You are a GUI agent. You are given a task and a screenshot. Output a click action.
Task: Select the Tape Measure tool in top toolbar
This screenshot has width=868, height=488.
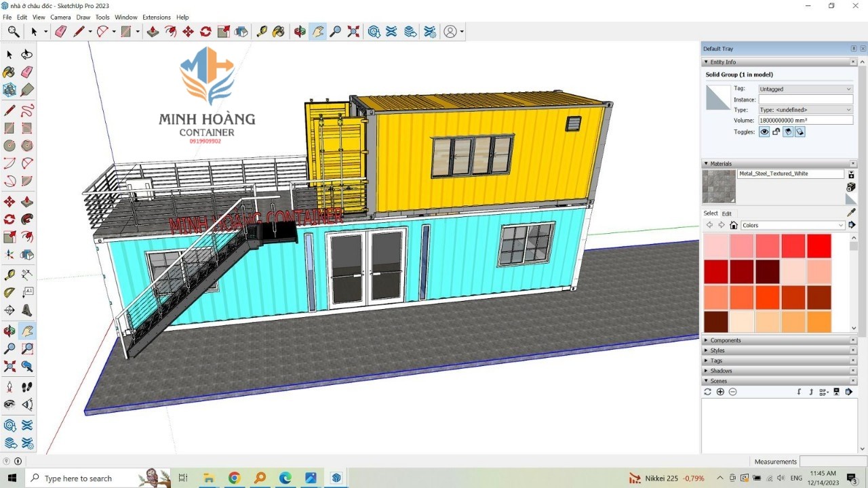click(x=261, y=32)
